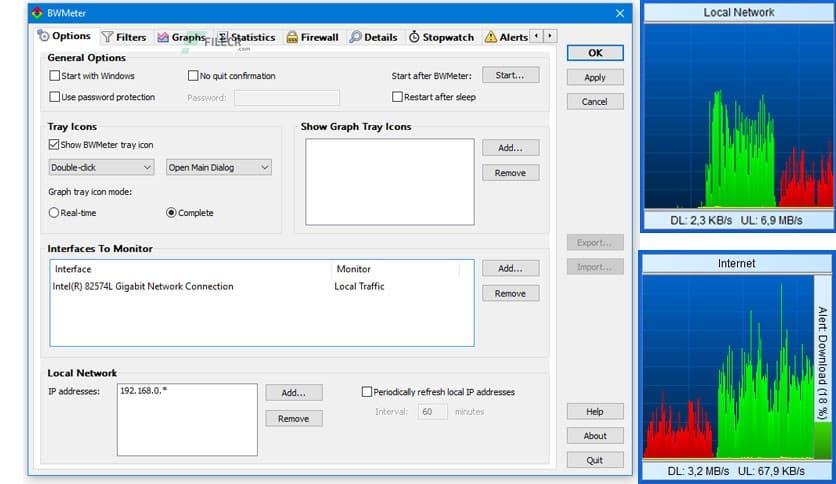Screen dimensions: 836x484
Task: Click the Alerts tab warning triangle icon
Action: (491, 37)
